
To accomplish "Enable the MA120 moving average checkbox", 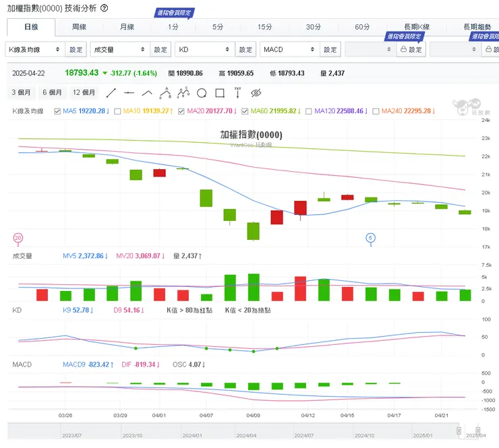I will 308,111.
